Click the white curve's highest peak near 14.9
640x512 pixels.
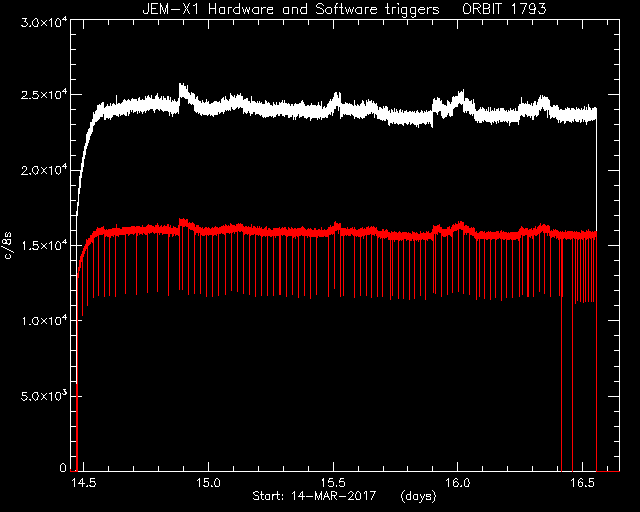(182, 88)
